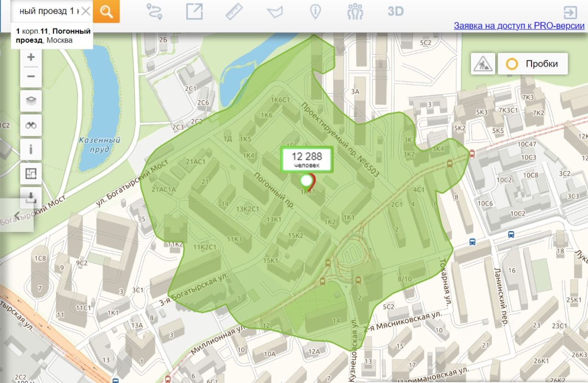Click the blue bus stop icon near building 18
The image size is (588, 383).
[x=511, y=234]
